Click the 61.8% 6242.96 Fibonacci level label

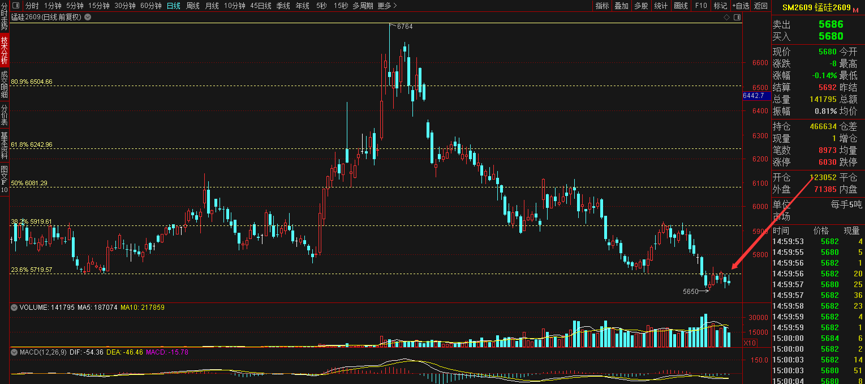(x=31, y=145)
